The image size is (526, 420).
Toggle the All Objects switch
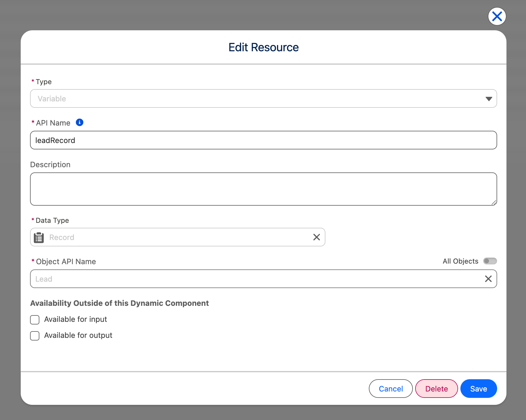click(490, 261)
